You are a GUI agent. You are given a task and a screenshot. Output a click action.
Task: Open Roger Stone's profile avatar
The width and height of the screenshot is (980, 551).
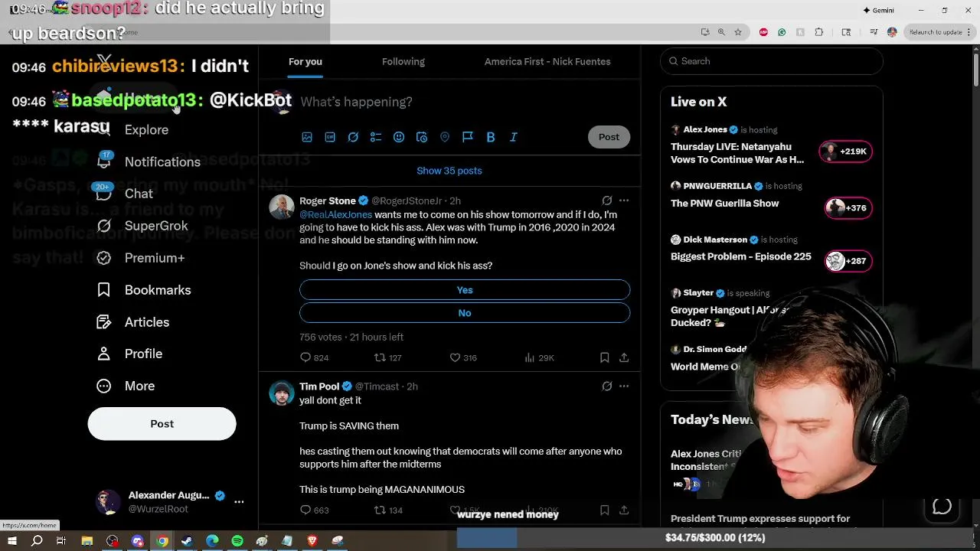[x=281, y=207]
